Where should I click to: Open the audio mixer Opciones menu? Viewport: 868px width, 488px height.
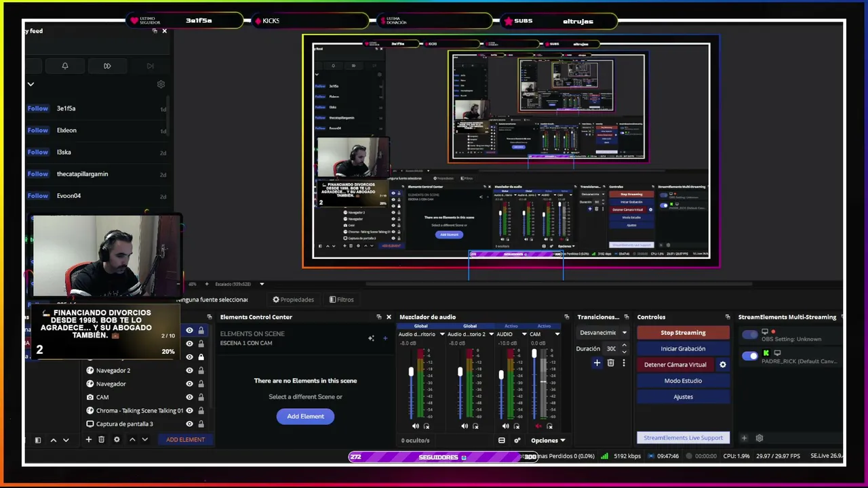548,441
